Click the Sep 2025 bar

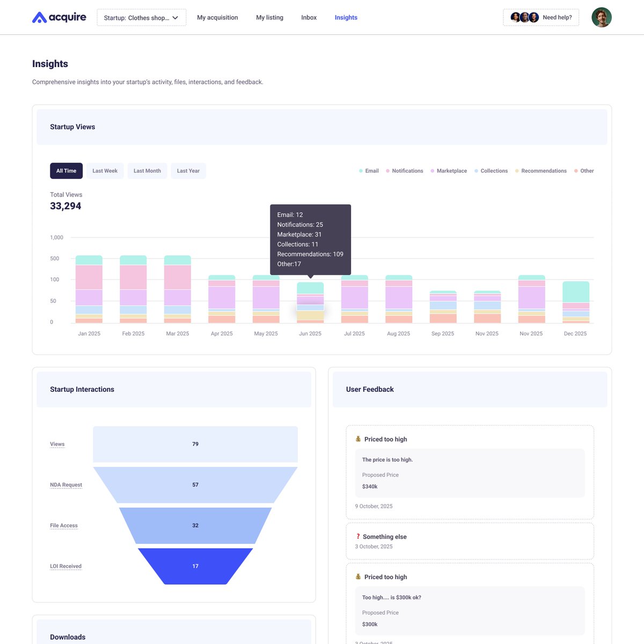click(x=443, y=307)
